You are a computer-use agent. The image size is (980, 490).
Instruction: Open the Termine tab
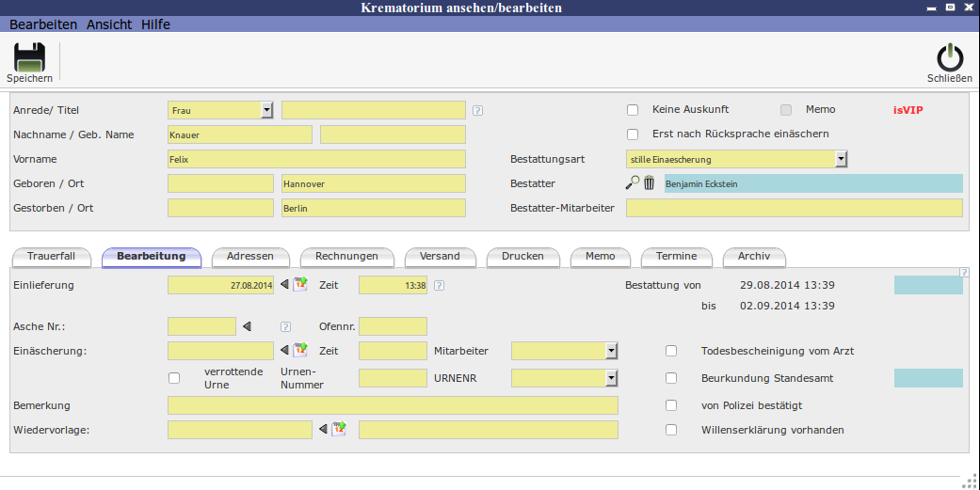[x=676, y=256]
